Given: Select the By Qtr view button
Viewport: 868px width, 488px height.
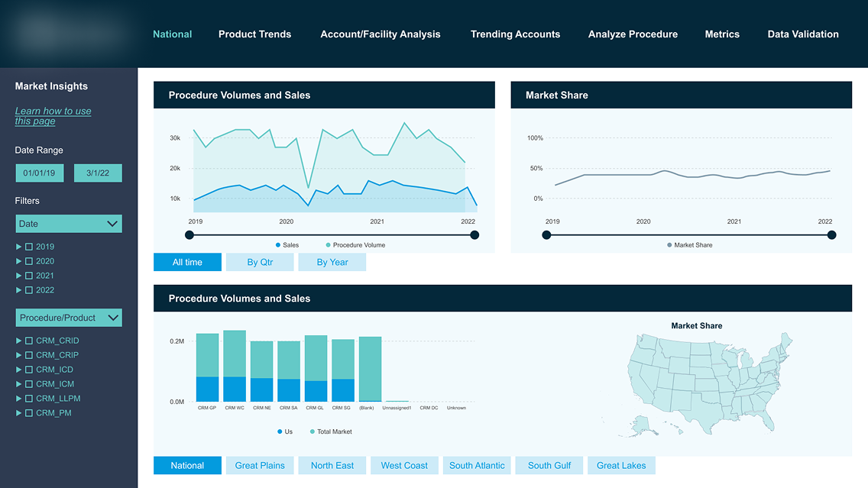Looking at the screenshot, I should pyautogui.click(x=260, y=262).
